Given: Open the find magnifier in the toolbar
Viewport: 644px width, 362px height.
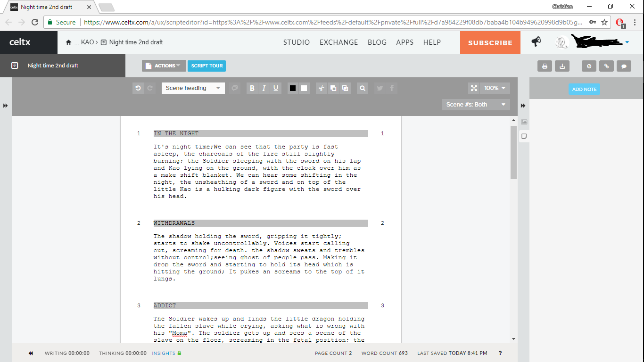Looking at the screenshot, I should click(362, 88).
